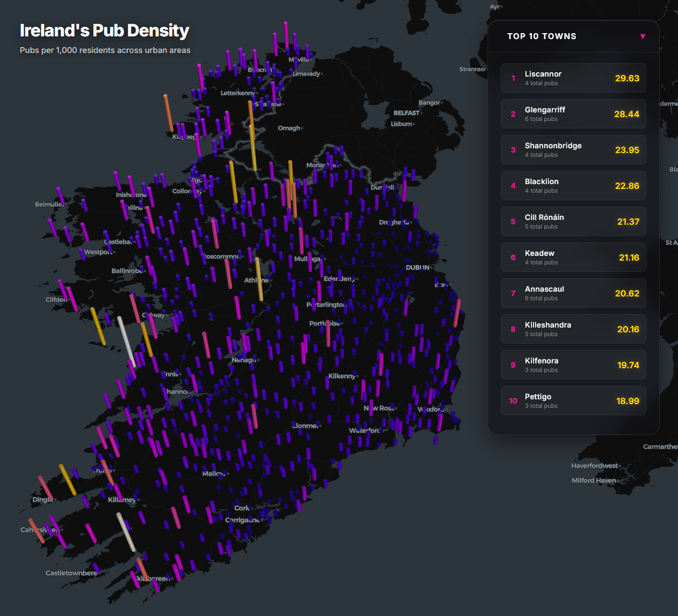Pick the Annascaul row in the panel
The width and height of the screenshot is (678, 616).
click(573, 293)
